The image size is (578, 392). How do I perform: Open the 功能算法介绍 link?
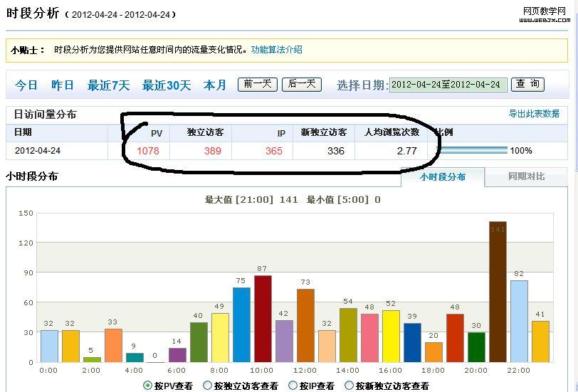coord(276,50)
